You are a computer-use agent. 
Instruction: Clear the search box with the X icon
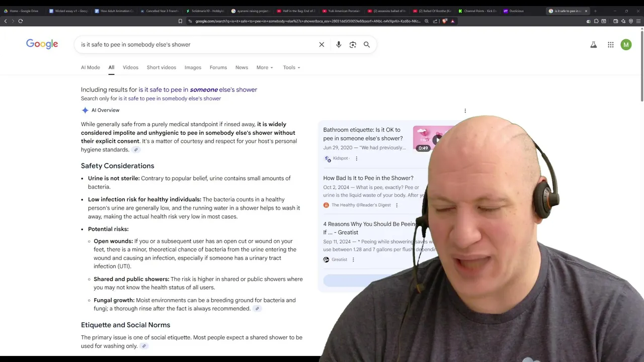[321, 45]
